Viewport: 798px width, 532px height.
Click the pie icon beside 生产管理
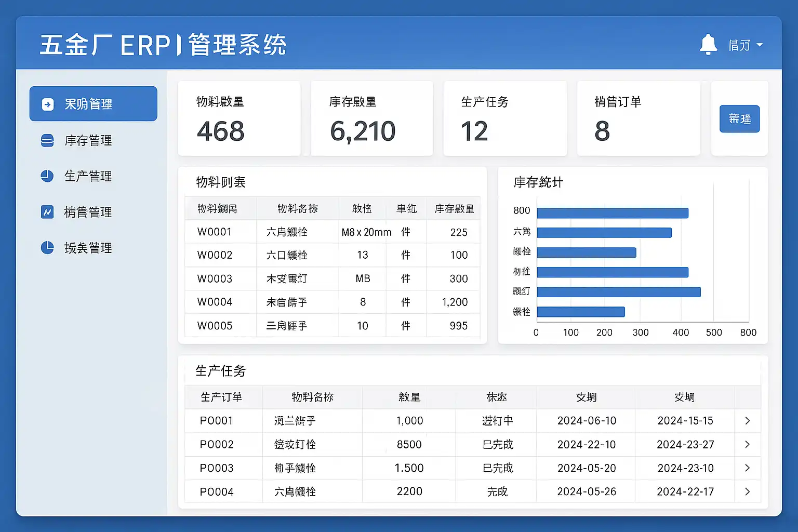coord(47,176)
